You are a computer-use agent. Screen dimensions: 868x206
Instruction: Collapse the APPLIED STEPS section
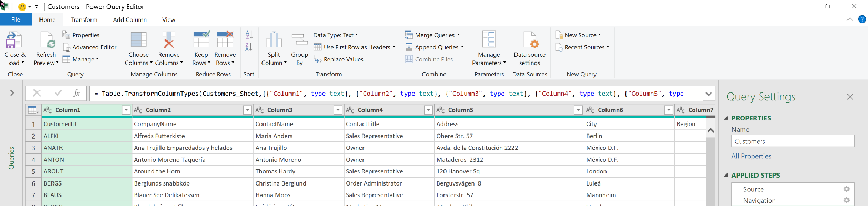coord(726,175)
